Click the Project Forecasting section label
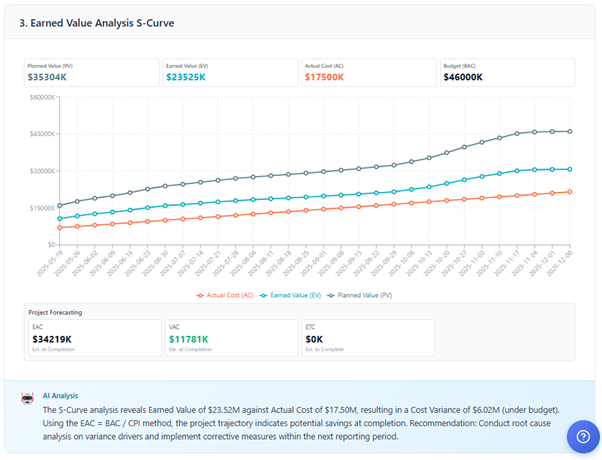The height and width of the screenshot is (460, 602). 58,311
